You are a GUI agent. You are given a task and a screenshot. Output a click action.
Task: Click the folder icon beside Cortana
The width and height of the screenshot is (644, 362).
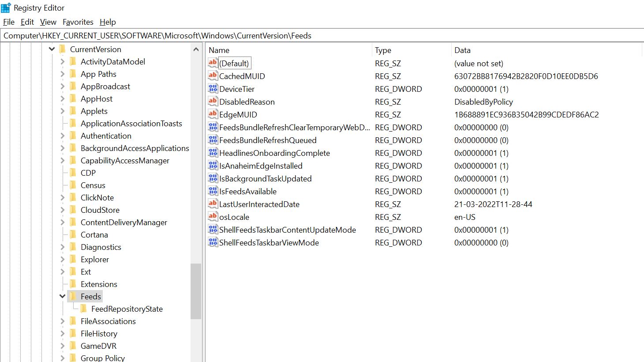click(x=73, y=234)
